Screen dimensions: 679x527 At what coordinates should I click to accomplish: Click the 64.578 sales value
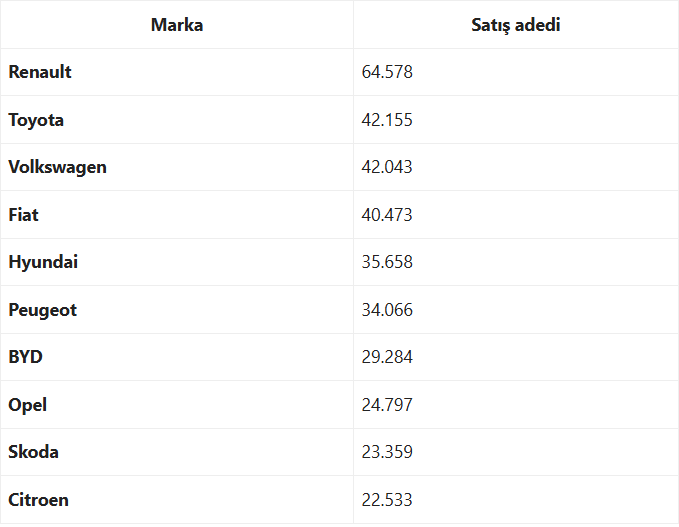[x=387, y=72]
